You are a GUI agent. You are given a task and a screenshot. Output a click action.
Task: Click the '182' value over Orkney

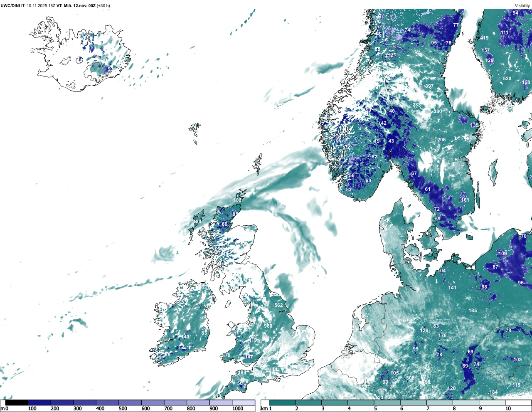[238, 200]
